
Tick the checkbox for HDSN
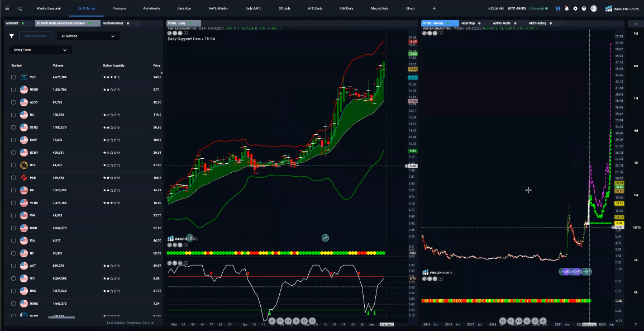tap(13, 89)
